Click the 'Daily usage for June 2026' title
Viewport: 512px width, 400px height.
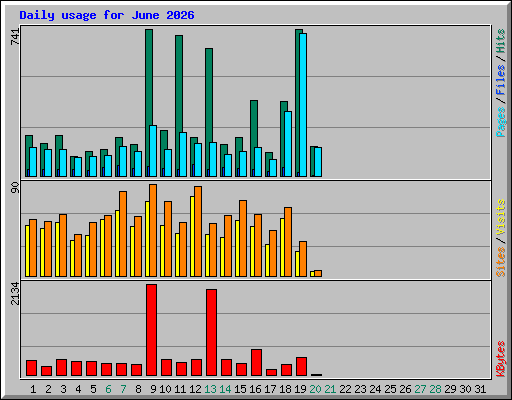(107, 15)
